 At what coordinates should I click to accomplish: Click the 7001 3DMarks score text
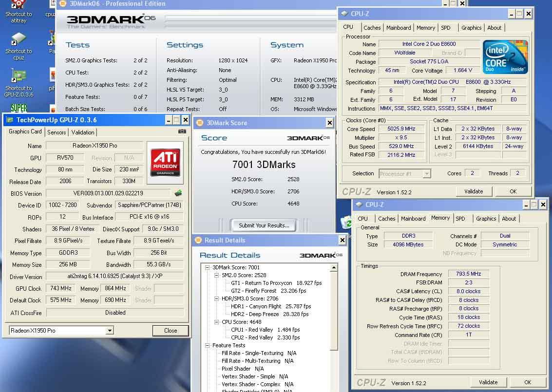coord(264,165)
